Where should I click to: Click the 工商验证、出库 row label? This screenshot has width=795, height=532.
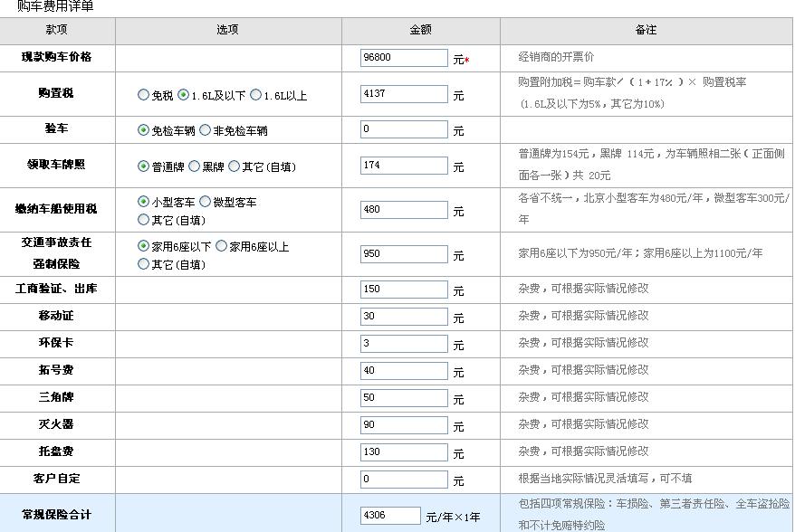56,289
